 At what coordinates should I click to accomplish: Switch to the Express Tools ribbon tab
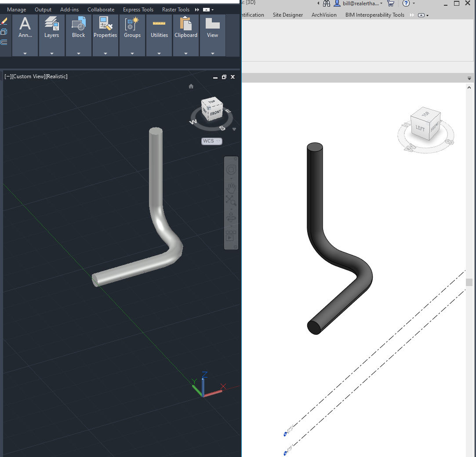(138, 9)
